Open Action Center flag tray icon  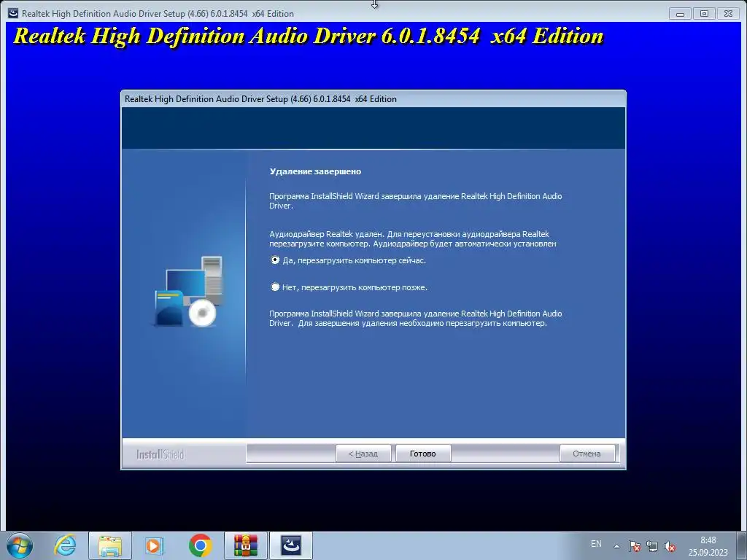[x=634, y=546]
